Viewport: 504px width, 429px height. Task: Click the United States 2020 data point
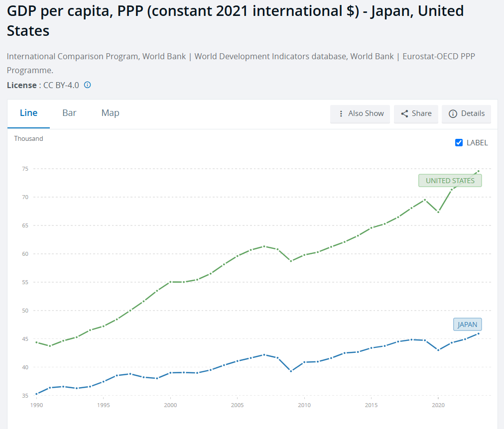click(x=438, y=212)
